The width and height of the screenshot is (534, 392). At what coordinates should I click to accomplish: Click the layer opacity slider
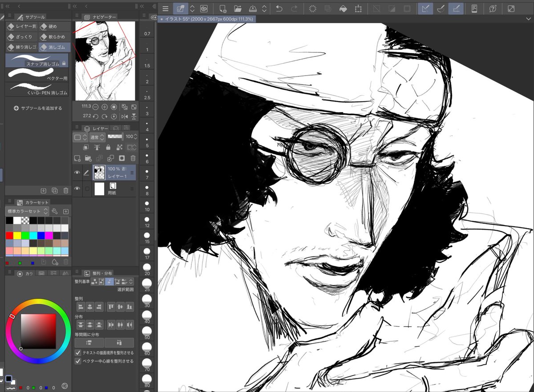[x=115, y=137]
